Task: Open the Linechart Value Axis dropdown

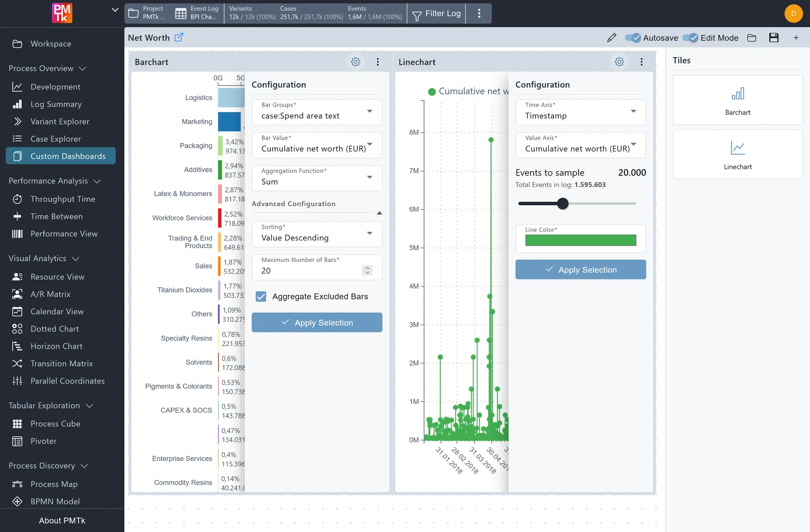Action: click(x=580, y=145)
